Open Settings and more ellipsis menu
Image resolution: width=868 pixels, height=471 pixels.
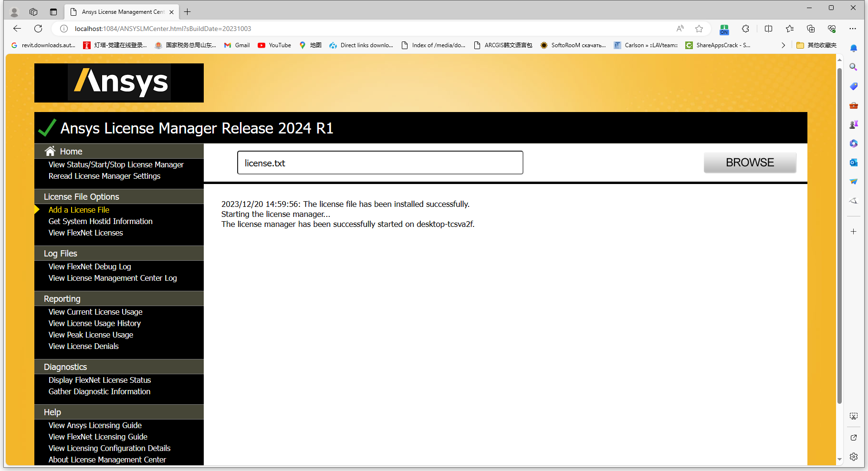(x=853, y=29)
